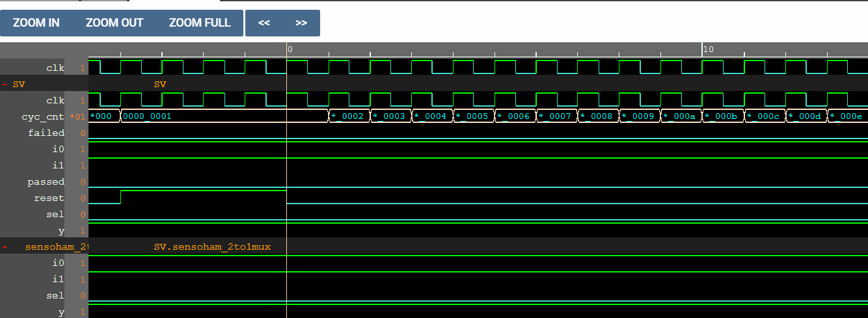
Task: Collapse the SV scope group
Action: [5, 85]
